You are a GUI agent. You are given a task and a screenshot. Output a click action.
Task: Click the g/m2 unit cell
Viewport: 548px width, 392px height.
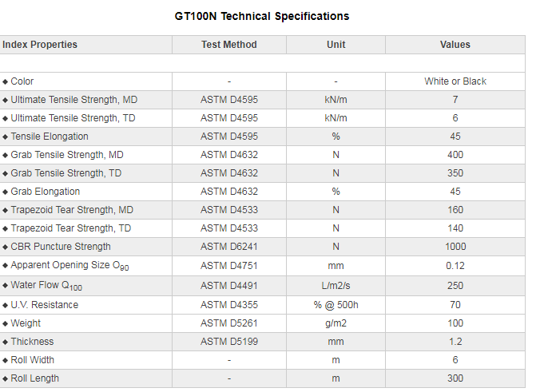pyautogui.click(x=336, y=323)
